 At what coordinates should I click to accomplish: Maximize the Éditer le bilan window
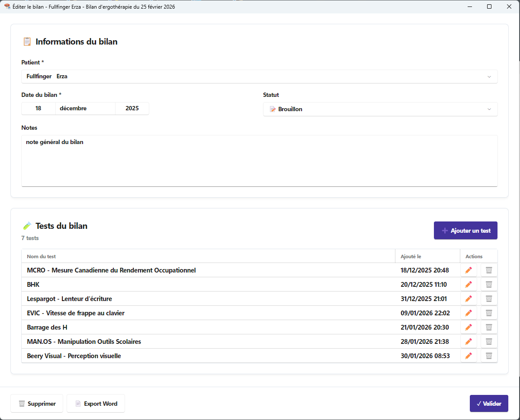[x=489, y=6]
